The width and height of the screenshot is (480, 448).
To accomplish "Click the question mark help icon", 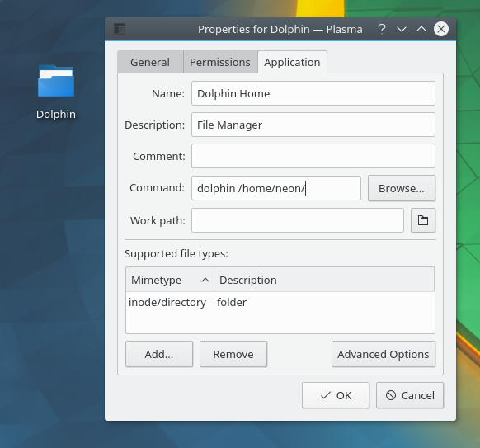I will click(381, 29).
